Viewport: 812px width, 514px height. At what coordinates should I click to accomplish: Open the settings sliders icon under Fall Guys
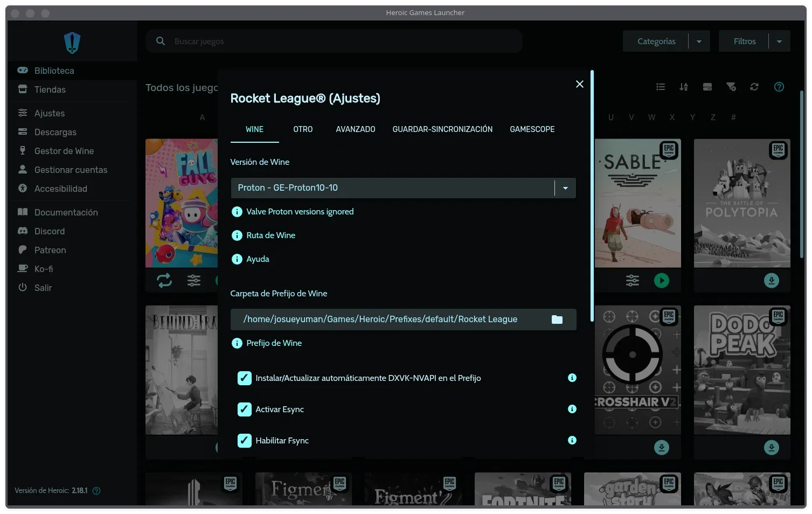(x=194, y=280)
